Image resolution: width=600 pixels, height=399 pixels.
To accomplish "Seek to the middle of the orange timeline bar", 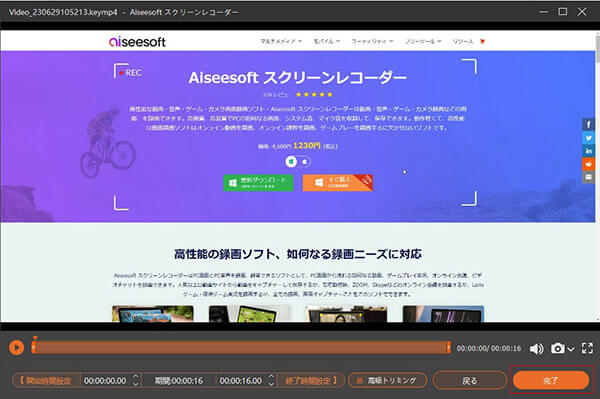I will 241,347.
